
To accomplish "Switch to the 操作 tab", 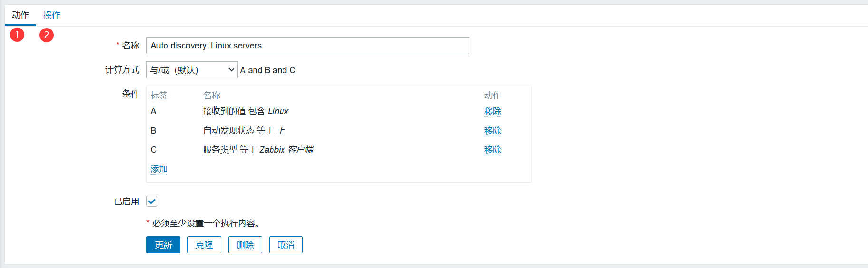I will click(52, 15).
